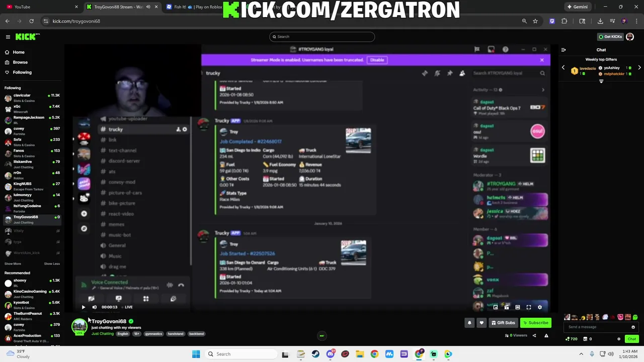The height and width of the screenshot is (362, 644).
Task: Bookmark this page star icon
Action: point(535,21)
